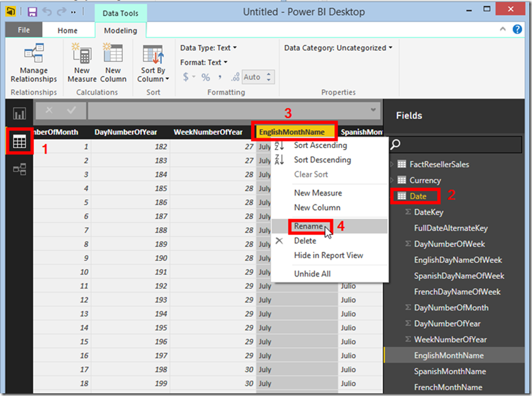Expand the formula bar chevron

pyautogui.click(x=373, y=109)
